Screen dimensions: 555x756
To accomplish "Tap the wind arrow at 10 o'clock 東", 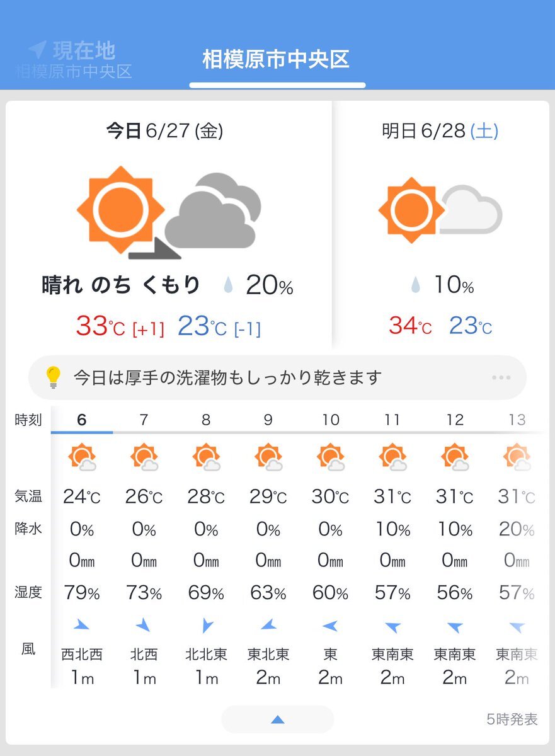I will 330,626.
